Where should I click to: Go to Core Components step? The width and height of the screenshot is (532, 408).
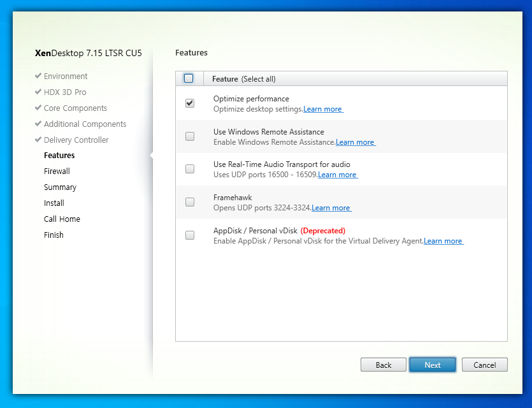[75, 108]
